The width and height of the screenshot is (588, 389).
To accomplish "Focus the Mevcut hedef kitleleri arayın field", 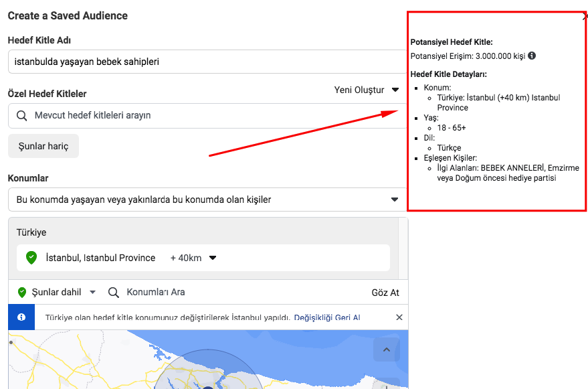I will 207,116.
